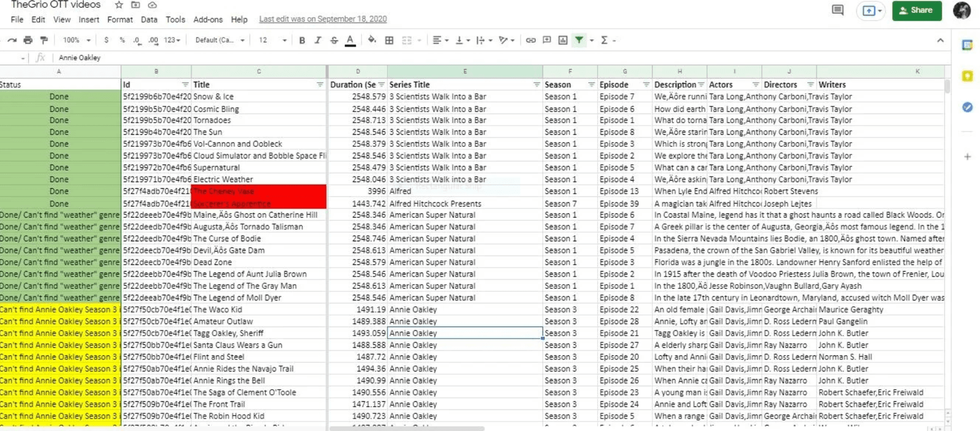980x431 pixels.
Task: Open comment history icon
Action: click(x=837, y=10)
